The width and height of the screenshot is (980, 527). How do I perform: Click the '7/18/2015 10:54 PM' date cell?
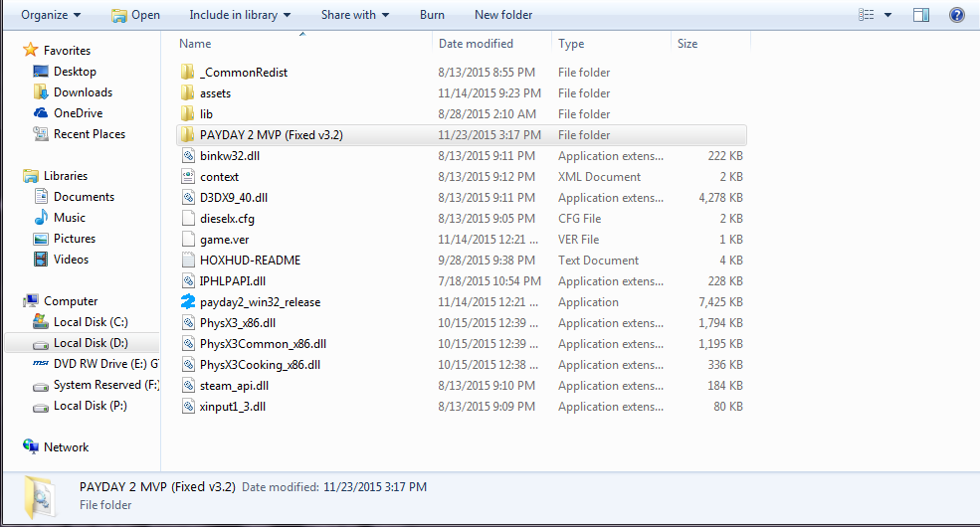[x=490, y=281]
